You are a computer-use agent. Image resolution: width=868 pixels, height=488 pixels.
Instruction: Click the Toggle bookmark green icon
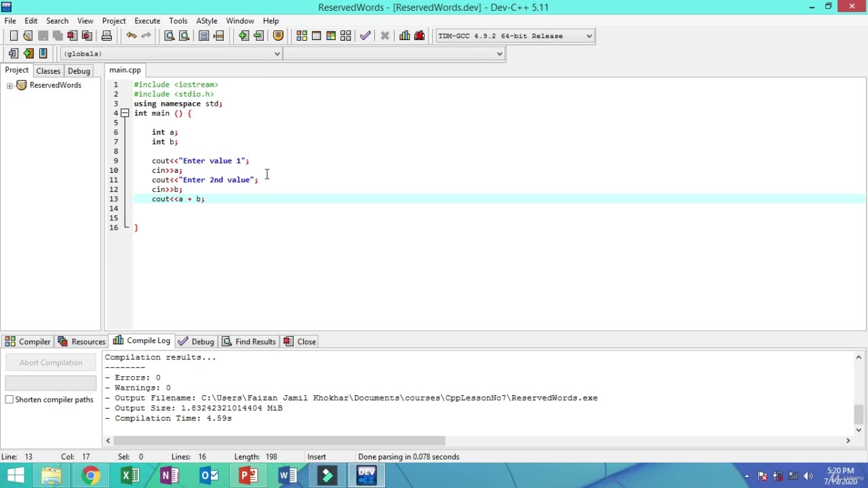click(28, 54)
